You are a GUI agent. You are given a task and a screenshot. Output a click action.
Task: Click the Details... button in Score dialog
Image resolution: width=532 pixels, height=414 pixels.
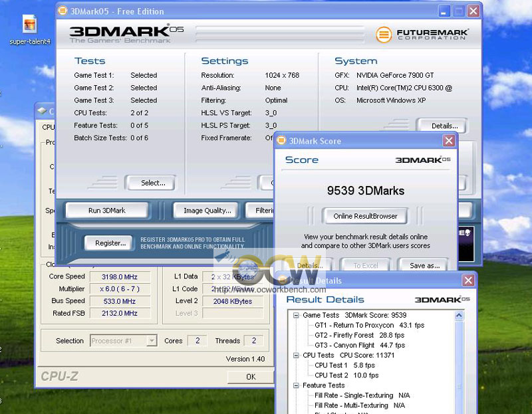[x=309, y=266]
